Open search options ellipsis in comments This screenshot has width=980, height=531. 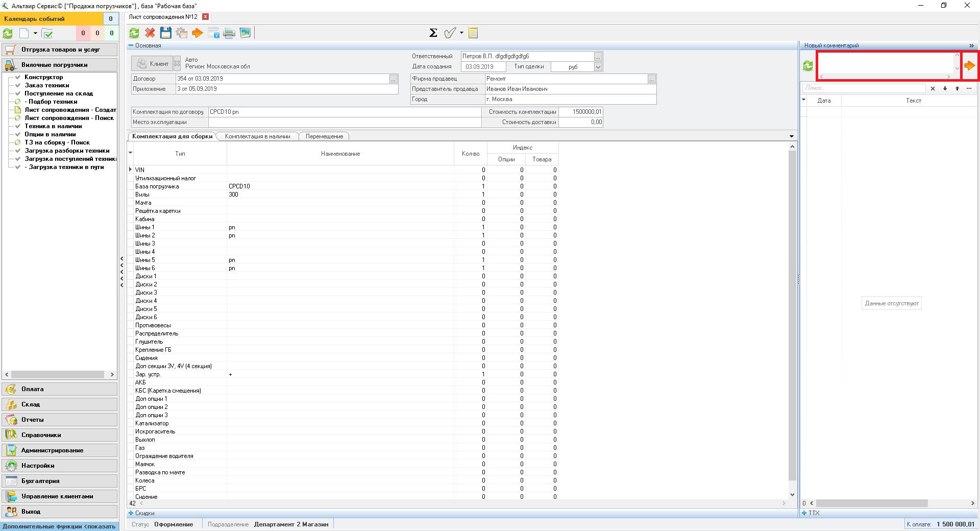(969, 88)
